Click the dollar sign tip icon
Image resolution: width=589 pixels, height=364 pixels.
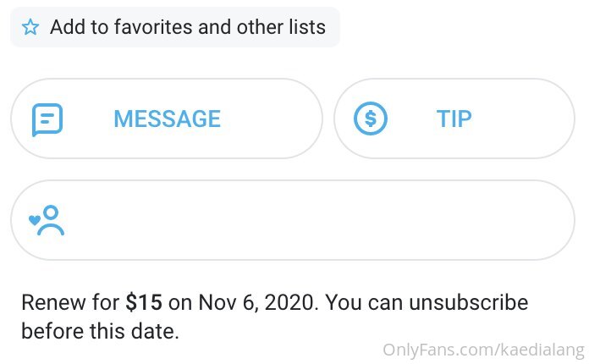[x=371, y=119]
